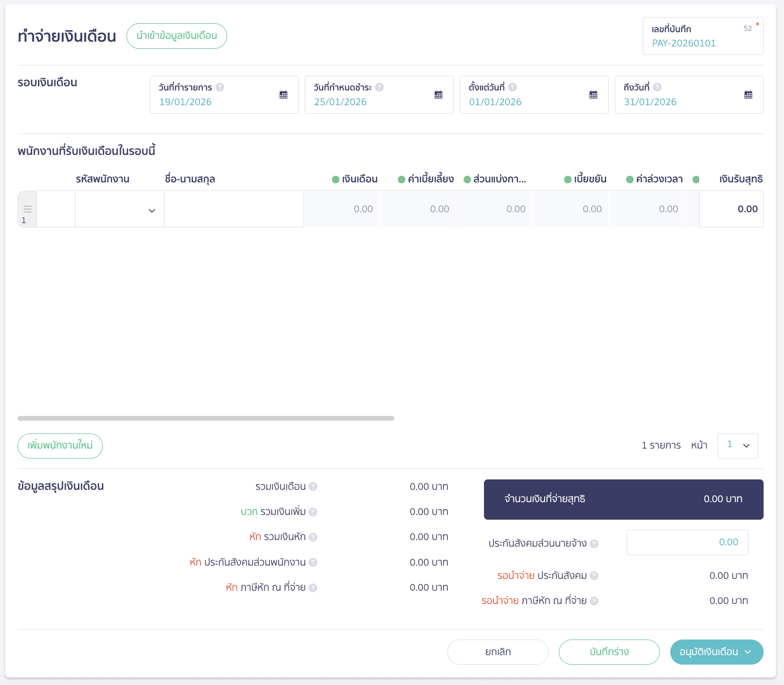
Task: Click help icon beside วันที่ทำรายการ
Action: point(219,87)
